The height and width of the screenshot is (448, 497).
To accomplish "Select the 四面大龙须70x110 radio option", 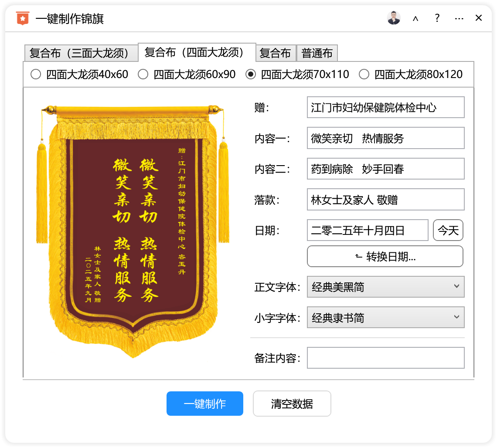I will (x=251, y=75).
